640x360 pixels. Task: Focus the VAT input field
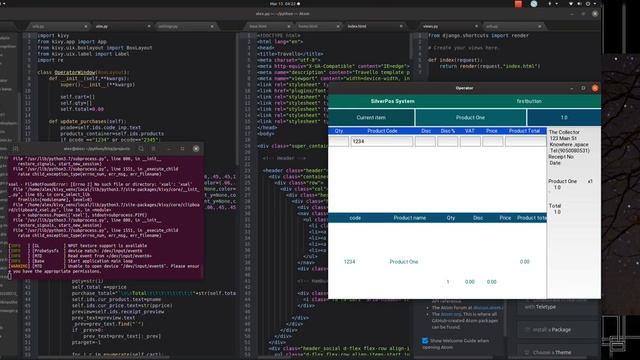click(470, 141)
